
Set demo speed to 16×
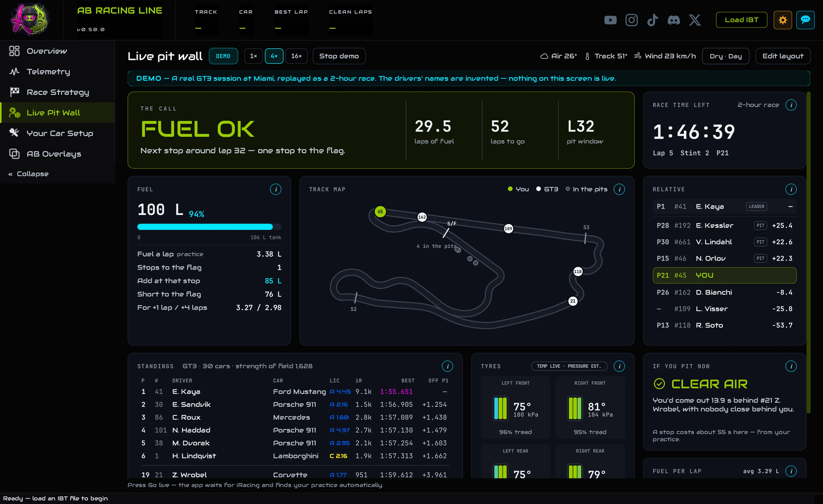(x=296, y=56)
